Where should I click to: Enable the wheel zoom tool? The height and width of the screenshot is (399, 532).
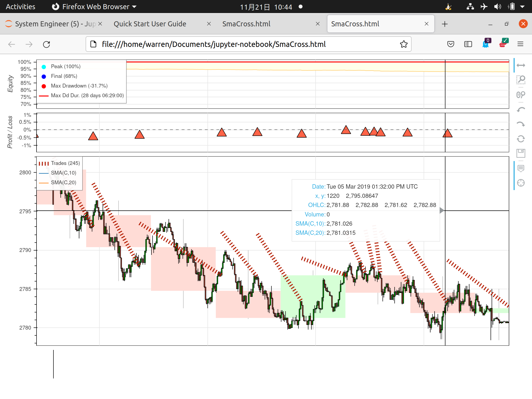521,95
